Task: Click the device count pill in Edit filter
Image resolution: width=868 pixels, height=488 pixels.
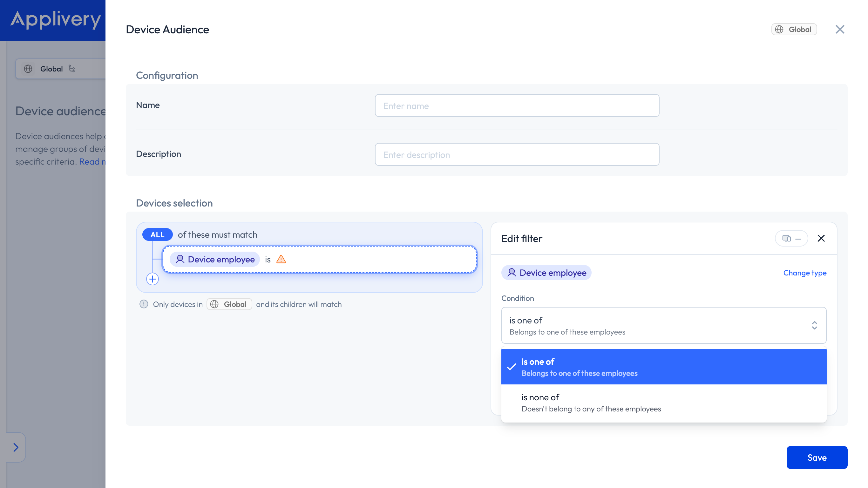Action: coord(791,239)
